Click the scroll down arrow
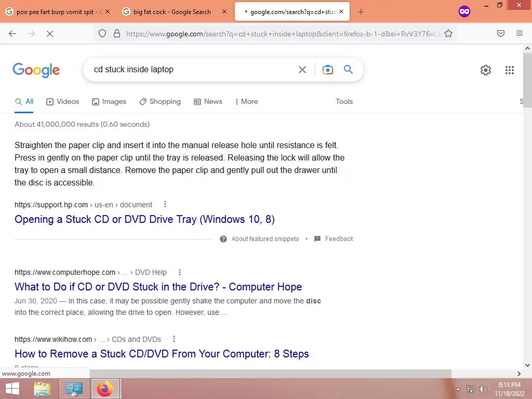The image size is (532, 399). (527, 365)
